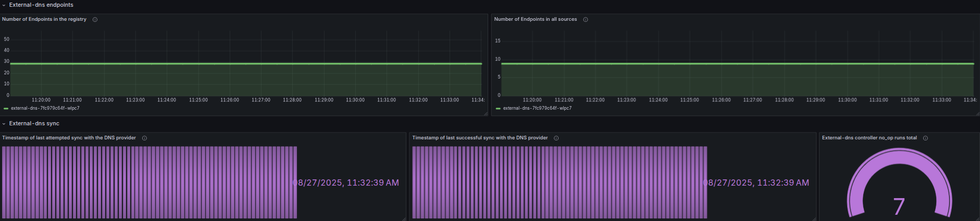Image resolution: width=980 pixels, height=221 pixels.
Task: Collapse the External-dns endpoints row
Action: coord(4,5)
